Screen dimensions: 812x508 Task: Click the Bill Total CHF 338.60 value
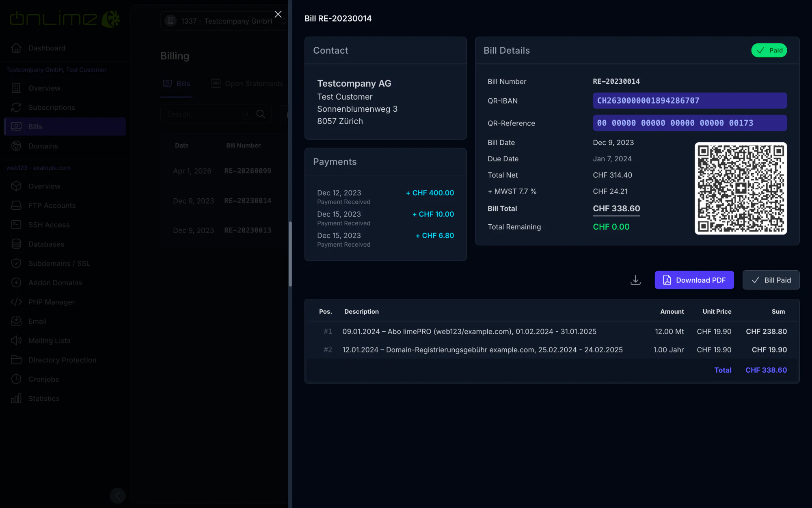pos(616,208)
